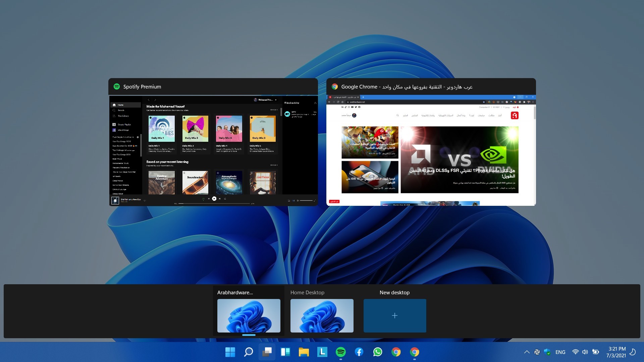Open WhatsApp from the taskbar
The image size is (644, 362).
pyautogui.click(x=378, y=352)
